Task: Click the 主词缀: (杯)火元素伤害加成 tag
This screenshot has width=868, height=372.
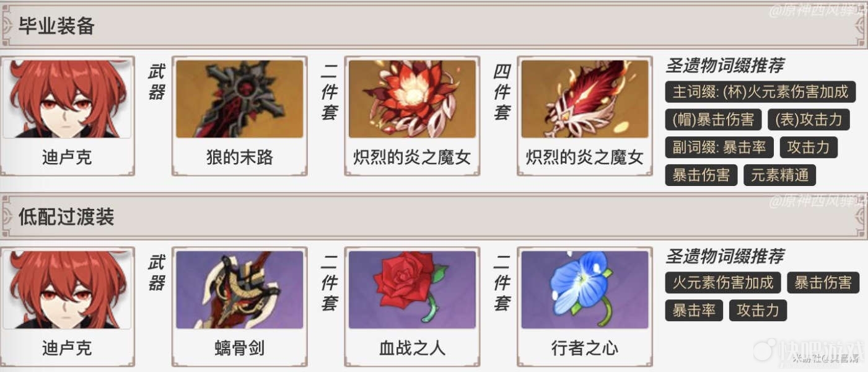Action: click(760, 92)
